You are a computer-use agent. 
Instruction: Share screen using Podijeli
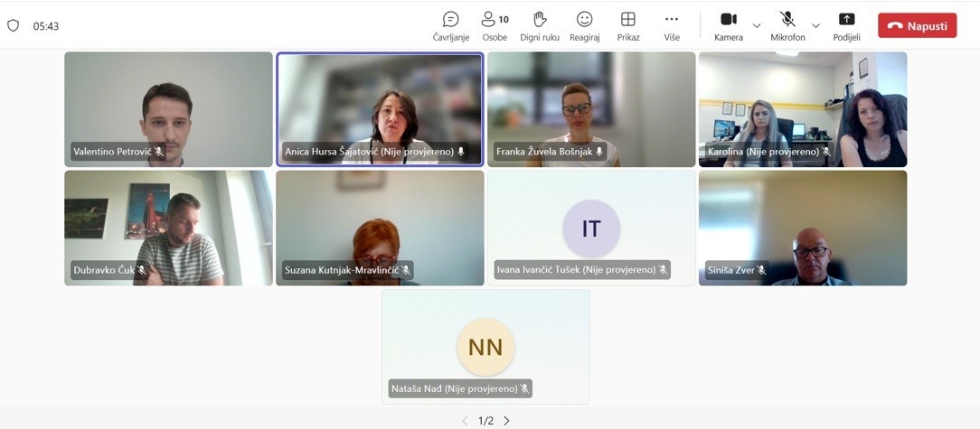(846, 25)
